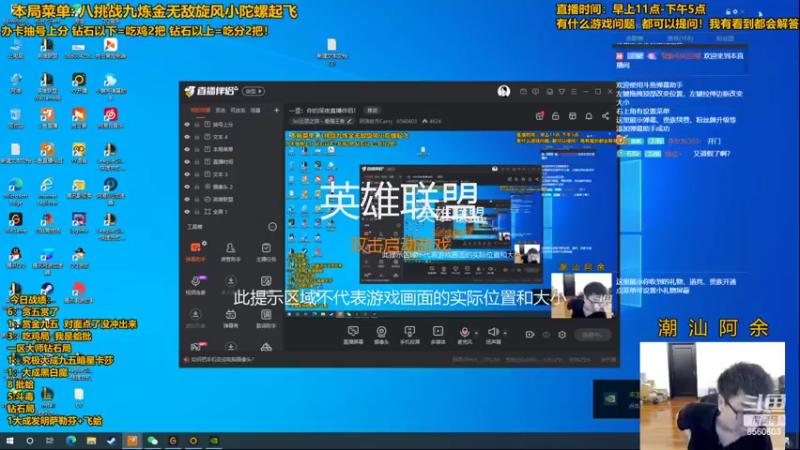Open WeChat from the taskbar
Screen dimensions: 800x450
coord(152,440)
